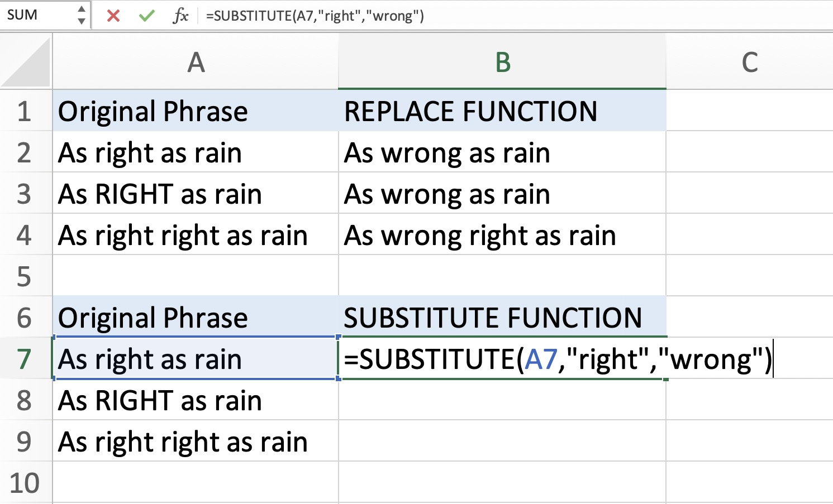Click cell A9 'As right right as rain'
The height and width of the screenshot is (504, 833).
[196, 441]
